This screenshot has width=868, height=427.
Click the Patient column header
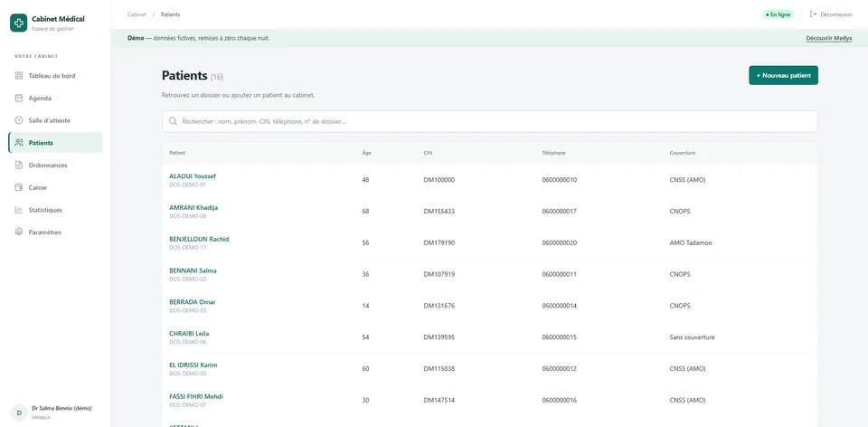pyautogui.click(x=177, y=153)
